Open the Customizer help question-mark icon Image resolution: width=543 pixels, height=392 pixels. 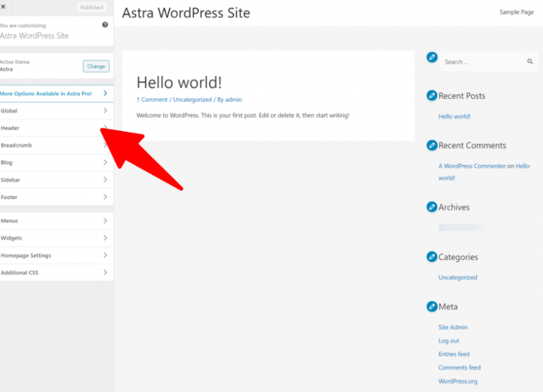tap(105, 25)
